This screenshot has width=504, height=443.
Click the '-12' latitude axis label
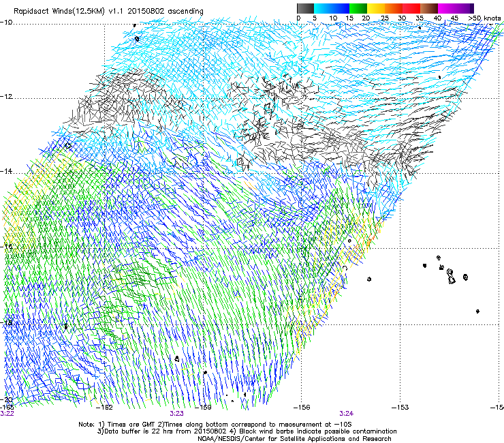pyautogui.click(x=6, y=97)
